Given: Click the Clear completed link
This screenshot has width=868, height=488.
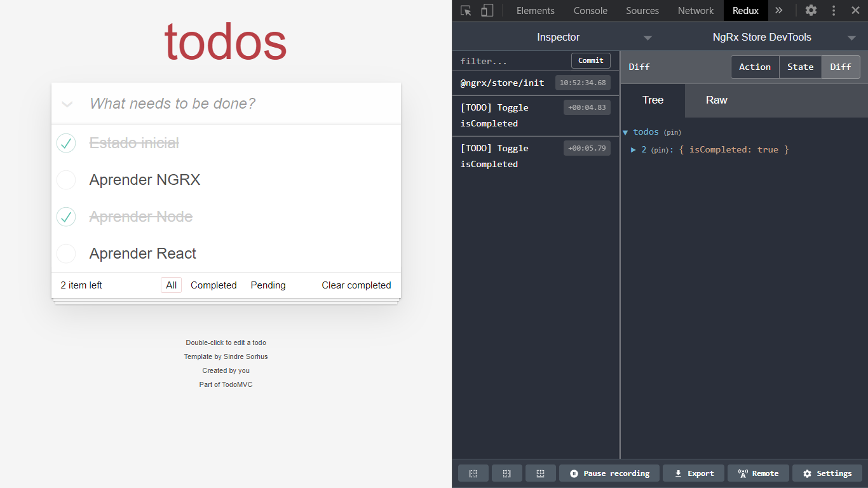Looking at the screenshot, I should (356, 285).
